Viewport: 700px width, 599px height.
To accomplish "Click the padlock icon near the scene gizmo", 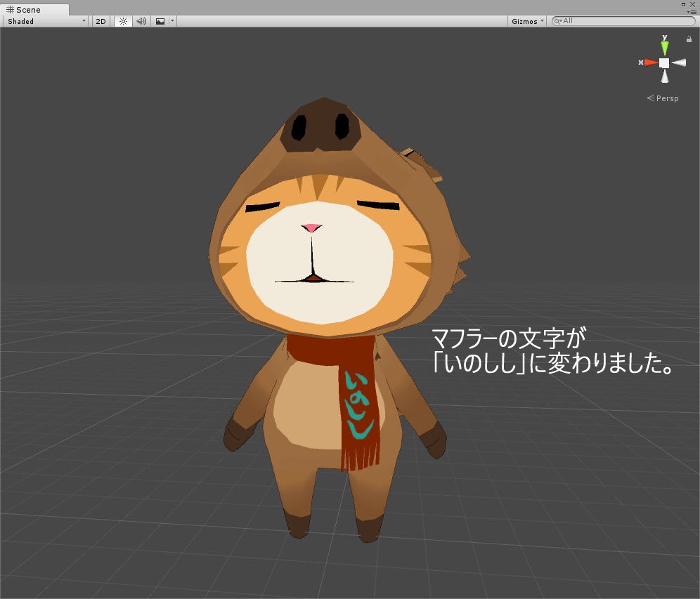I will click(689, 39).
